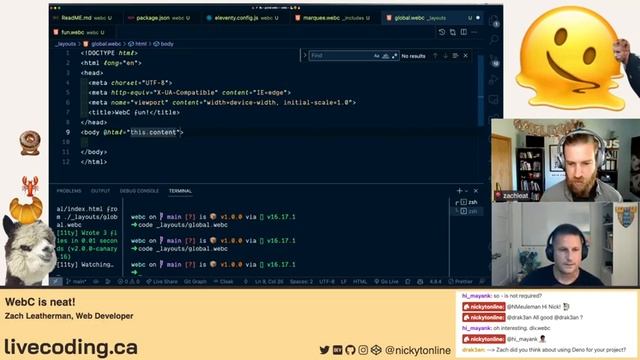Open Source Control in the activity bar
The height and width of the screenshot is (360, 640).
coord(494,60)
